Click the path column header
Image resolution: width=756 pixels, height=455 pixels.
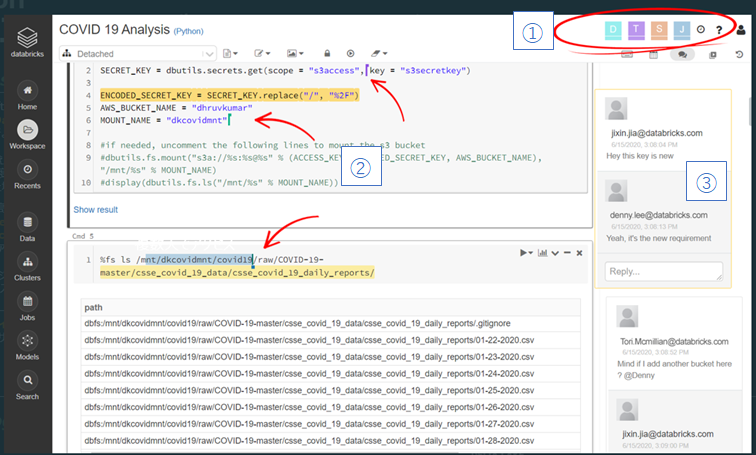331,307
